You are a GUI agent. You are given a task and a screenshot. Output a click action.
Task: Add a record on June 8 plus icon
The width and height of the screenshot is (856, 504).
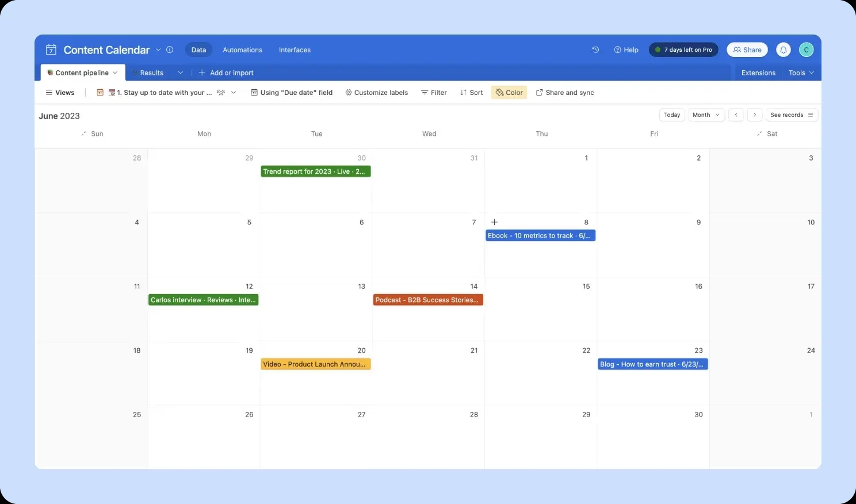494,222
